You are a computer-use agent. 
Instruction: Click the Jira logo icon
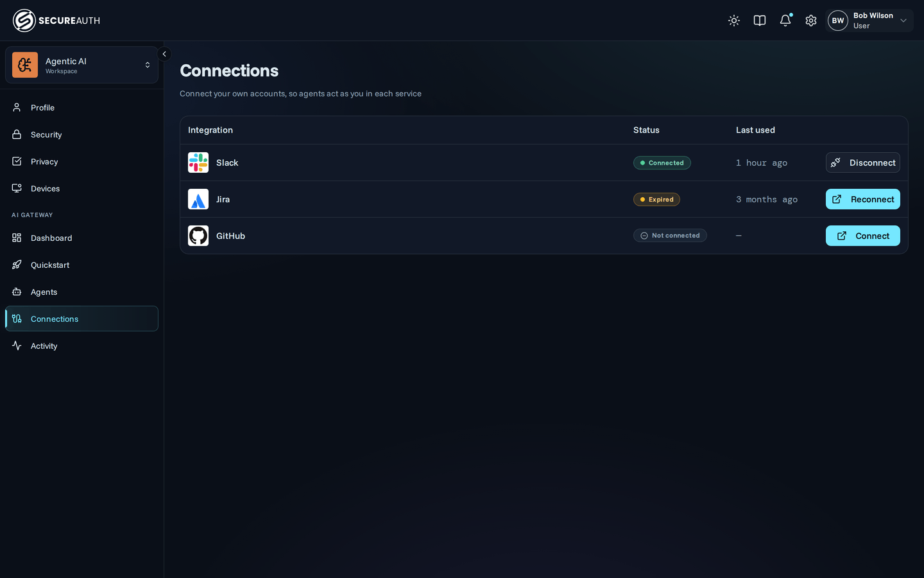[x=198, y=199]
